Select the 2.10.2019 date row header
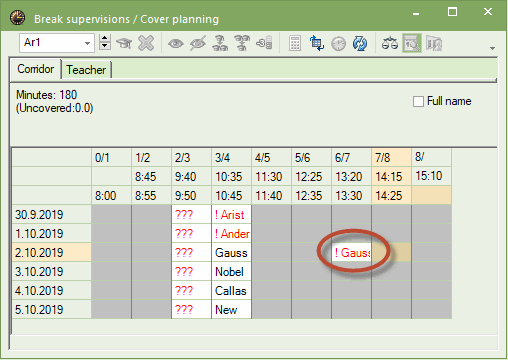Viewport: 508px width, 360px height. [52, 253]
